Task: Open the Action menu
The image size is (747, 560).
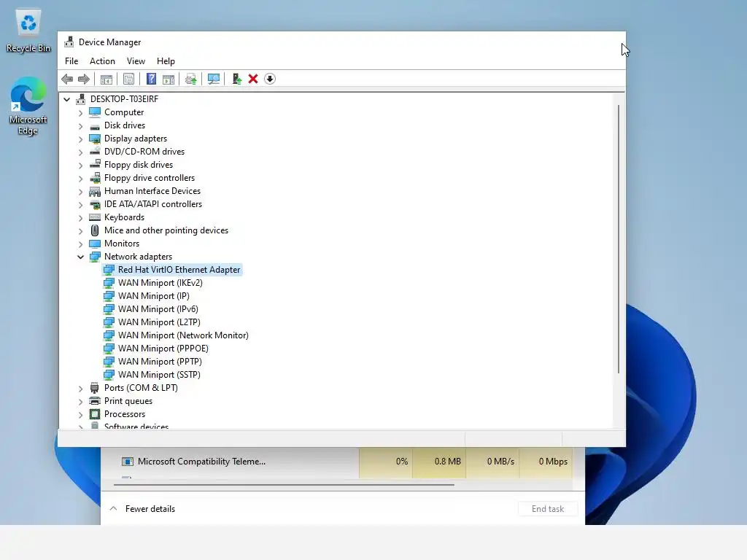Action: point(102,61)
